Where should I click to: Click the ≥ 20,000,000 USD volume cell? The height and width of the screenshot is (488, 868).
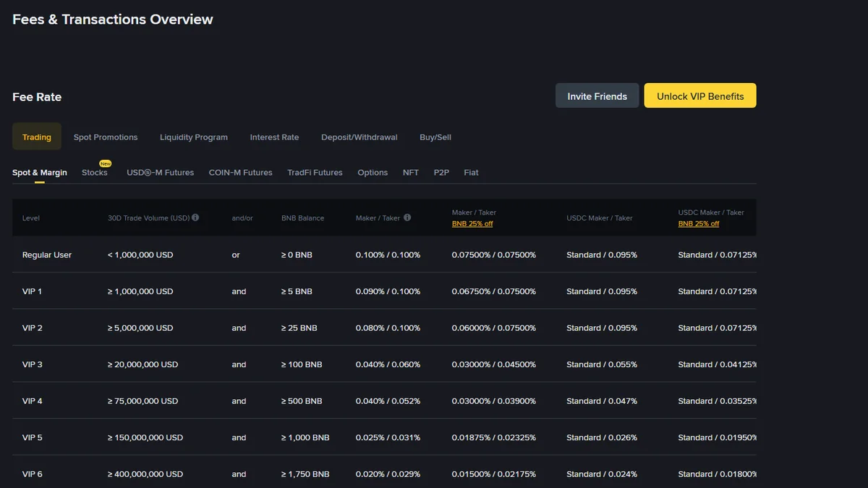click(x=143, y=364)
